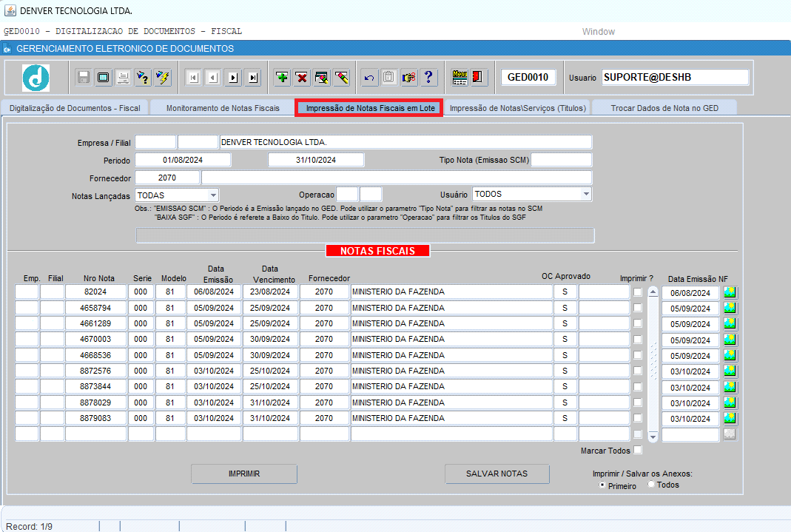Screen dimensions: 791x532
Task: Click the edit record pencil icon
Action: [x=321, y=78]
